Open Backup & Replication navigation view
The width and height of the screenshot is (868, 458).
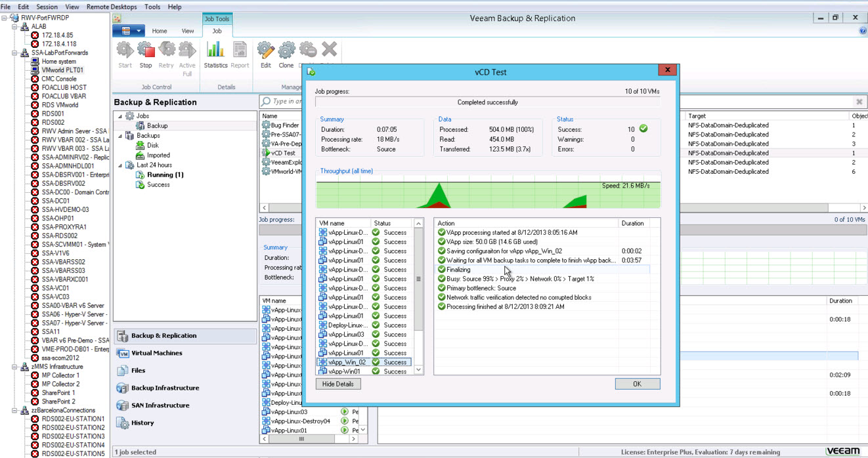(x=185, y=336)
